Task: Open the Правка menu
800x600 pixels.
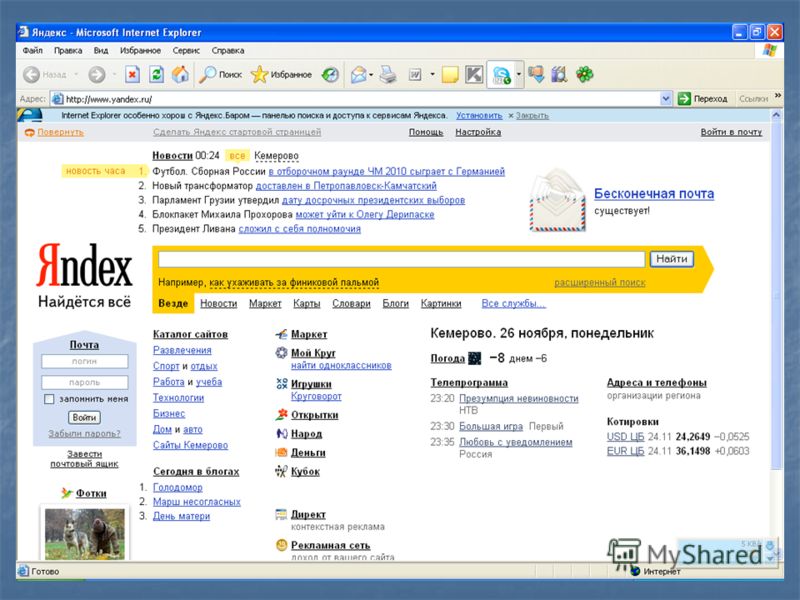Action: (x=68, y=51)
